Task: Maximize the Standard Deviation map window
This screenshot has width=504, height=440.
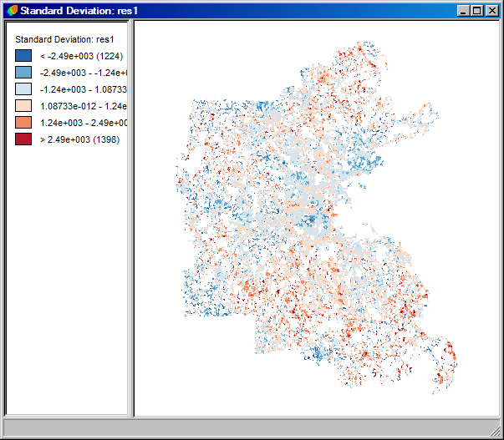Action: [477, 11]
